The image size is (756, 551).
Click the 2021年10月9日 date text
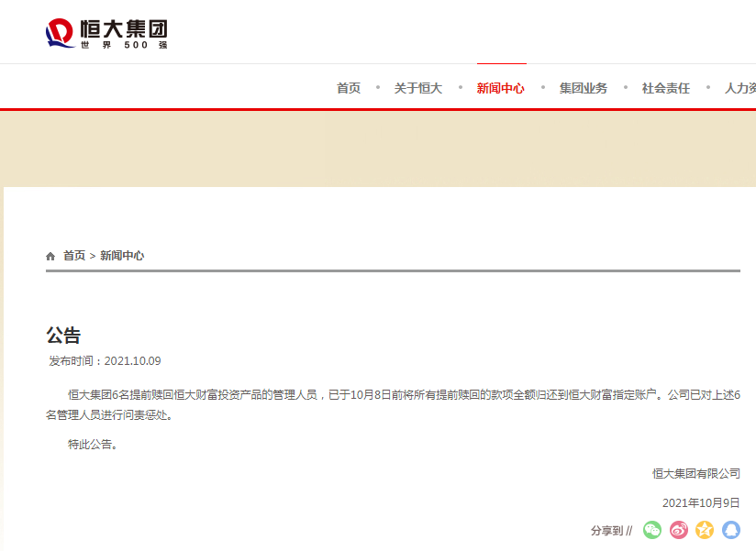pos(701,502)
